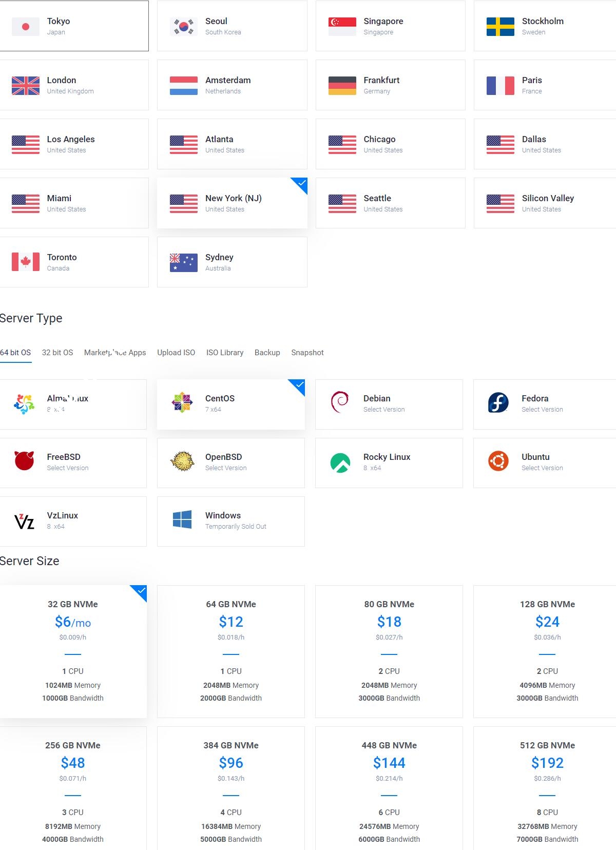616x850 pixels.
Task: Open Ubuntu Select Version dropdown
Action: click(542, 468)
